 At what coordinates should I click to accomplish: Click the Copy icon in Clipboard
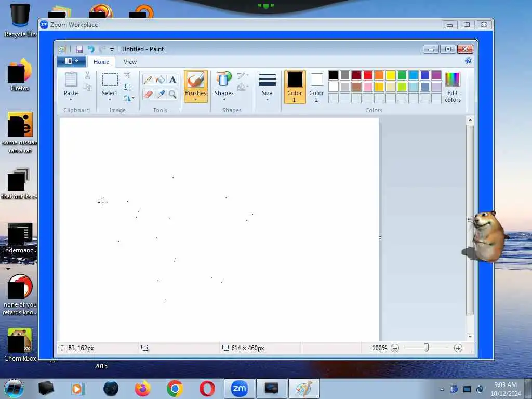point(87,87)
